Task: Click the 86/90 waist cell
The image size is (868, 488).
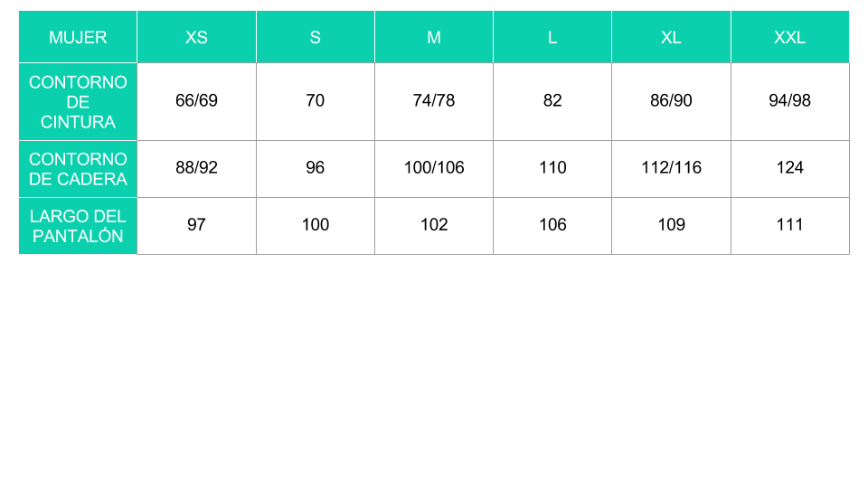Action: click(x=672, y=102)
